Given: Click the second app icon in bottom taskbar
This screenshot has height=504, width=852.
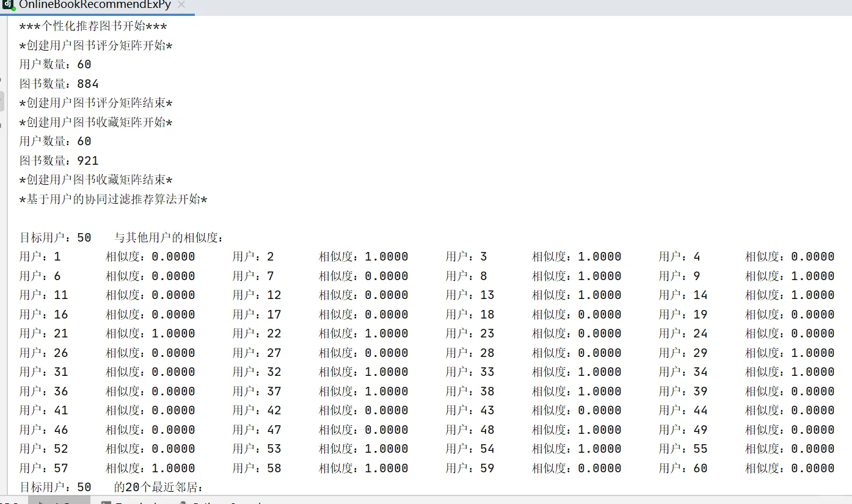Looking at the screenshot, I should 106,502.
